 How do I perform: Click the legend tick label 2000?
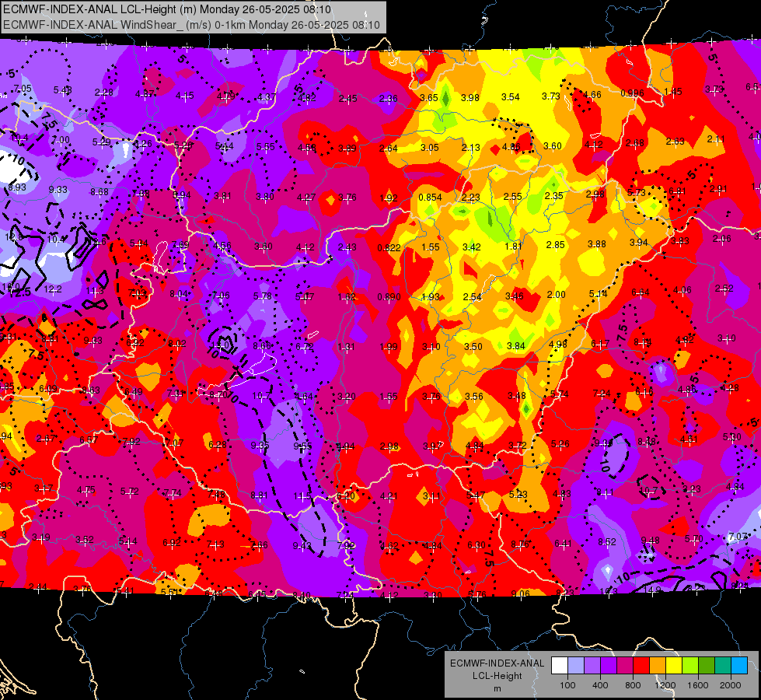point(731,685)
